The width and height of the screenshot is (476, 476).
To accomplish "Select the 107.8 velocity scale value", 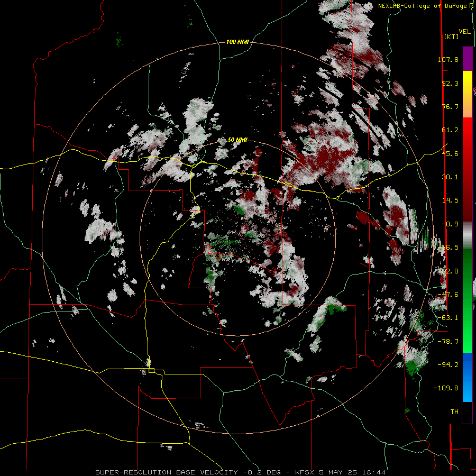I will click(x=448, y=59).
